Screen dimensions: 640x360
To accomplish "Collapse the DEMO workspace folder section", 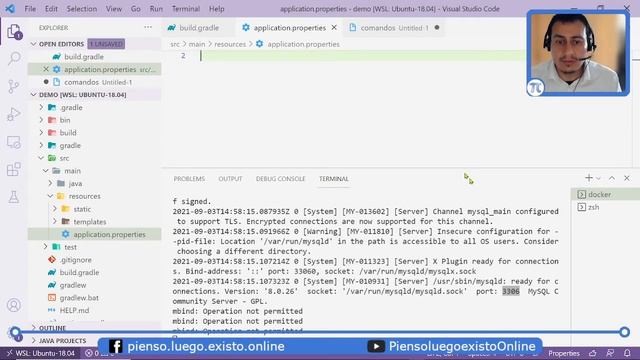I will pos(34,95).
